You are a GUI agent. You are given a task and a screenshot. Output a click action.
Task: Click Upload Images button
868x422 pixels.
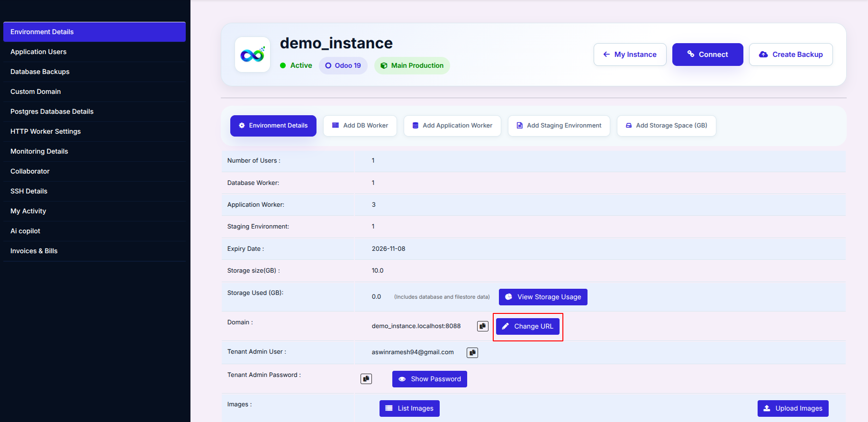click(x=793, y=408)
